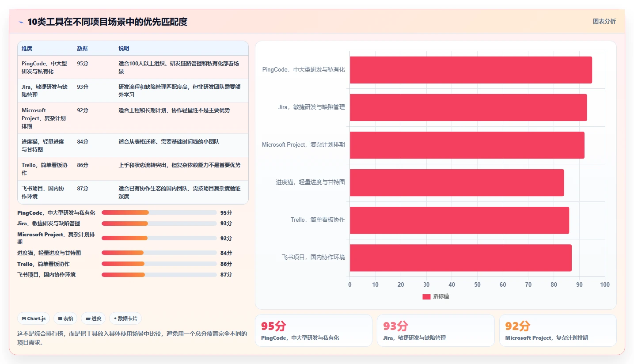Click x-axis tick label 50
Viewport: 634px width, 364px height.
tap(477, 285)
